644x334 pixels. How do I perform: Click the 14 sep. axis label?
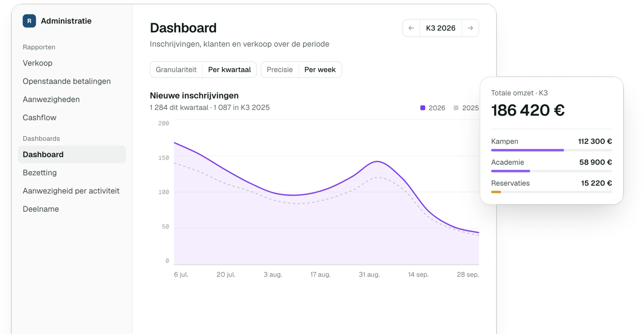pyautogui.click(x=418, y=275)
